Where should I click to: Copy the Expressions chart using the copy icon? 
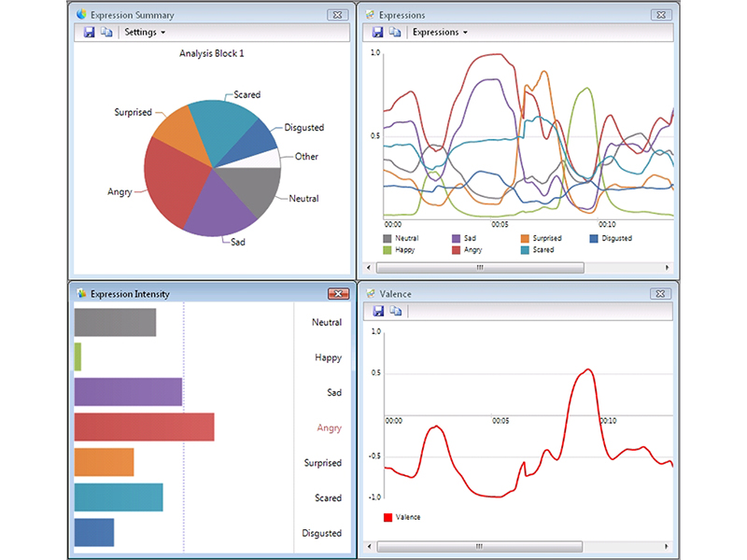coord(395,32)
